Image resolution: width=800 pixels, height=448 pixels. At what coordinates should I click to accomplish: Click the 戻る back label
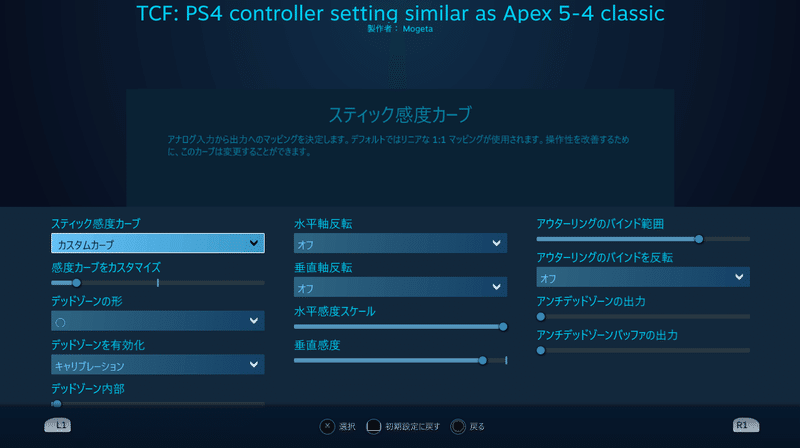477,427
